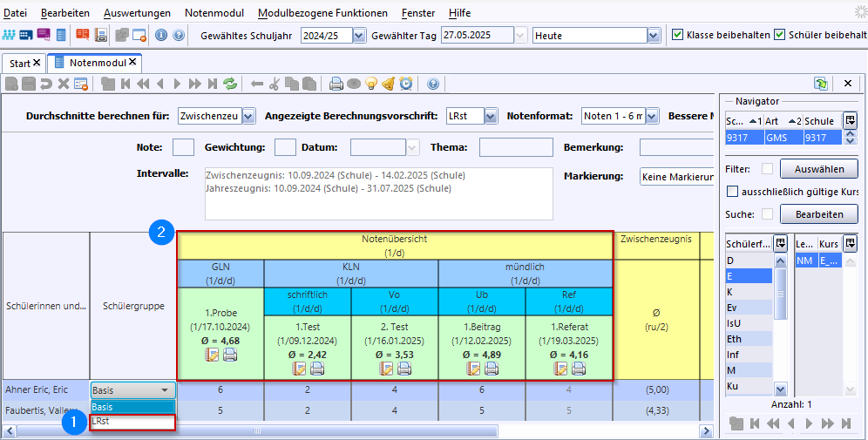
Task: Click the Note input field
Action: pyautogui.click(x=183, y=147)
